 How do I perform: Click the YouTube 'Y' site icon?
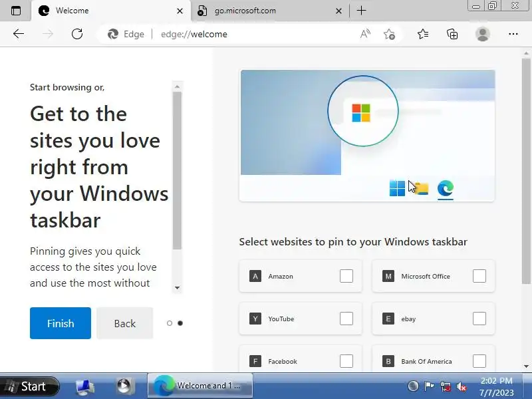255,319
